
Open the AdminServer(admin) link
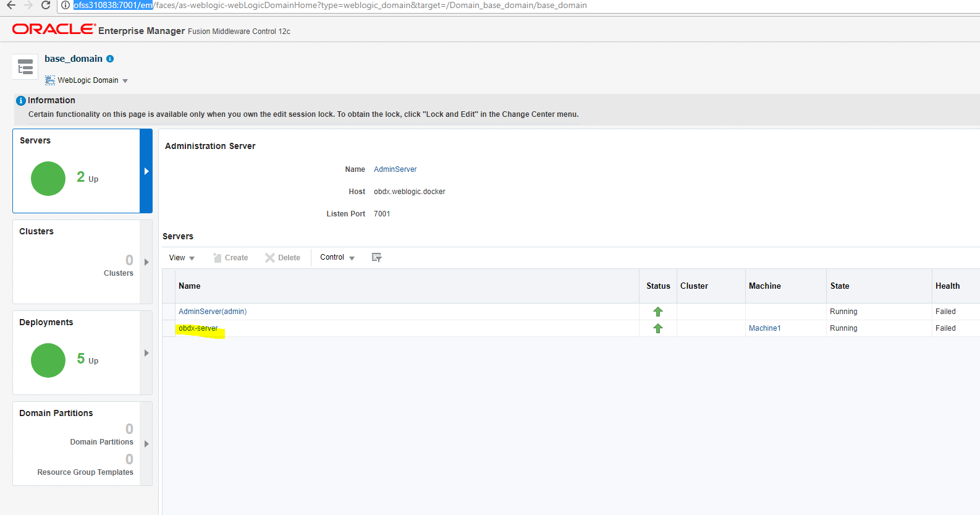pos(213,312)
